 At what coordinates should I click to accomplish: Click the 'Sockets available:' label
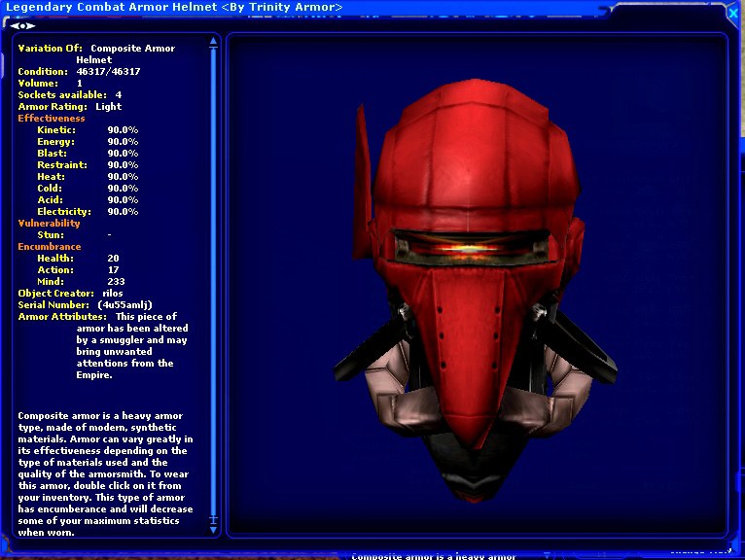pyautogui.click(x=62, y=95)
